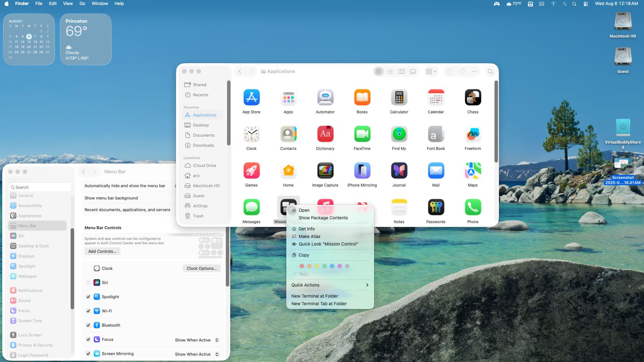Select the Contacts app icon
Image resolution: width=644 pixels, height=362 pixels.
288,134
